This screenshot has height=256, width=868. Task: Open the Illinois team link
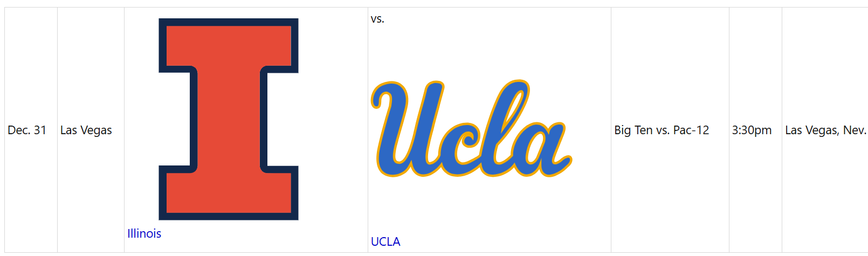(x=144, y=233)
